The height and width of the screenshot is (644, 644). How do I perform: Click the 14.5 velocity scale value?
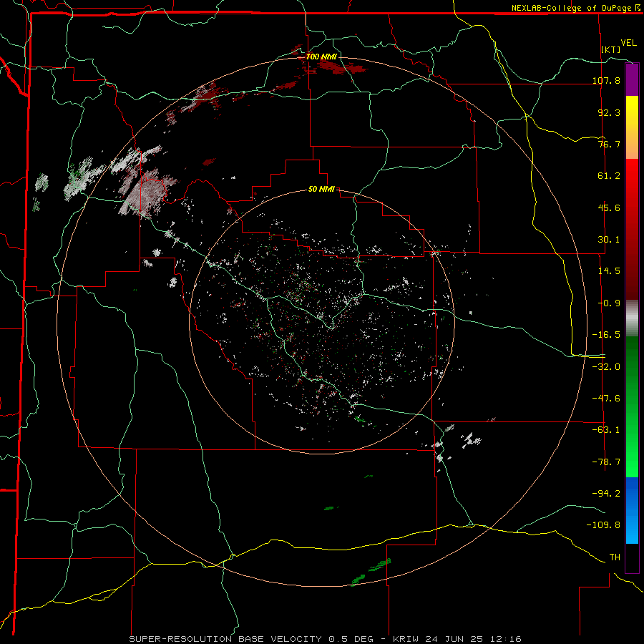coord(609,271)
